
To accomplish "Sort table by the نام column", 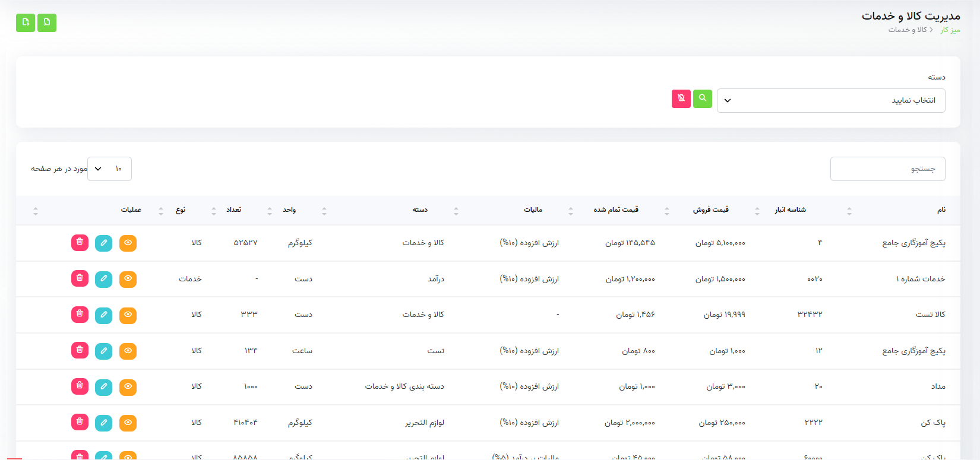I will click(941, 210).
